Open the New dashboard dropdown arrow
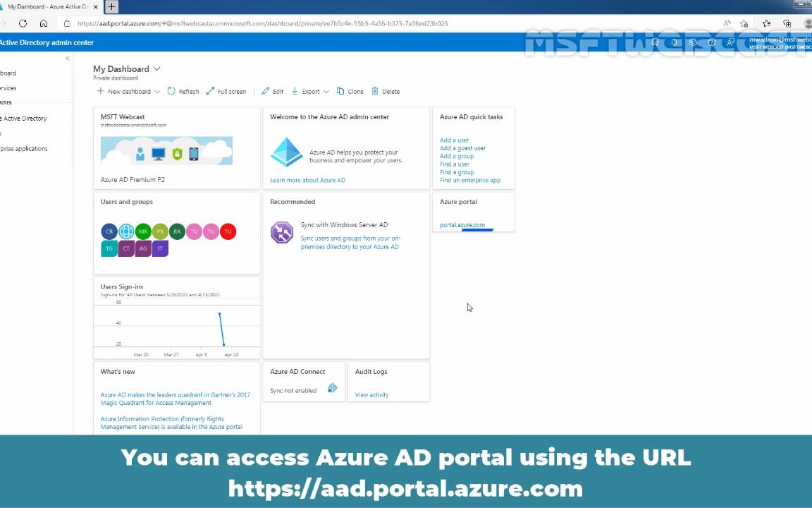 tap(156, 91)
